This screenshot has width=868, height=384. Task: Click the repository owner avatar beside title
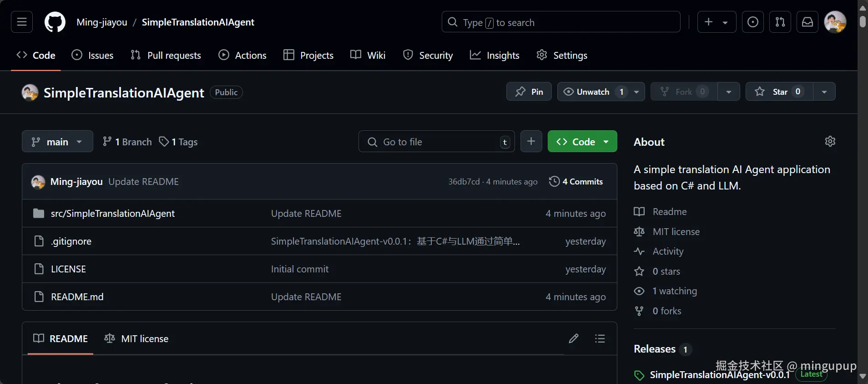pyautogui.click(x=30, y=92)
